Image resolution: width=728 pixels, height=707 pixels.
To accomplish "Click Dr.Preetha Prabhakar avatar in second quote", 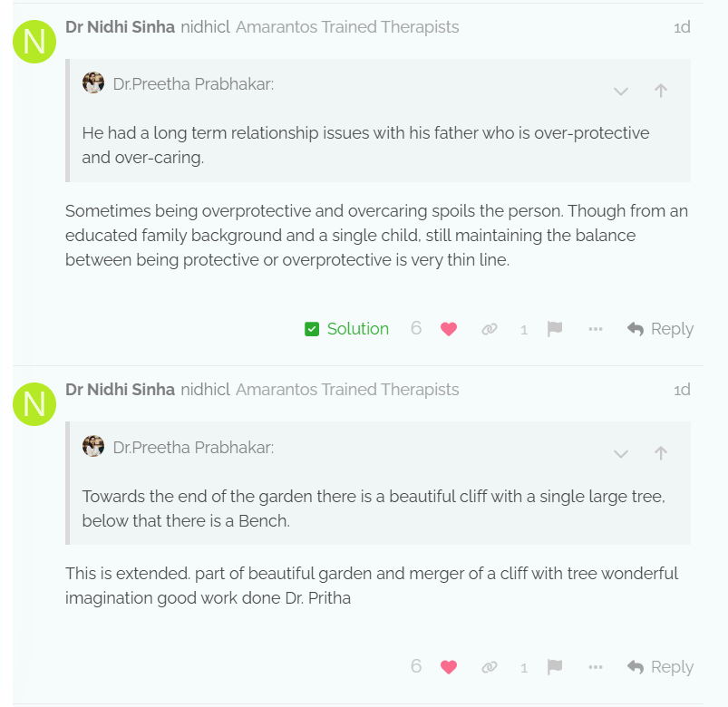I will (93, 446).
